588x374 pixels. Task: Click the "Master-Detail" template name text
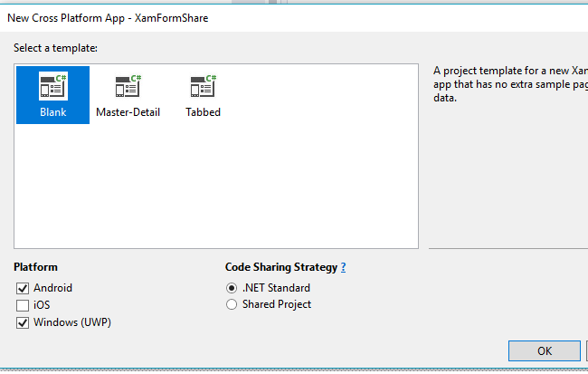click(x=128, y=112)
